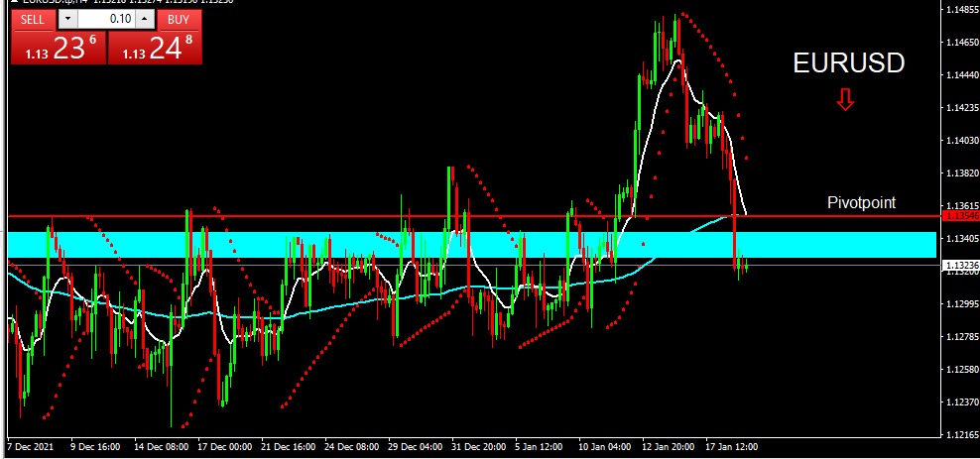Select the large EURUSD chart label

click(848, 63)
